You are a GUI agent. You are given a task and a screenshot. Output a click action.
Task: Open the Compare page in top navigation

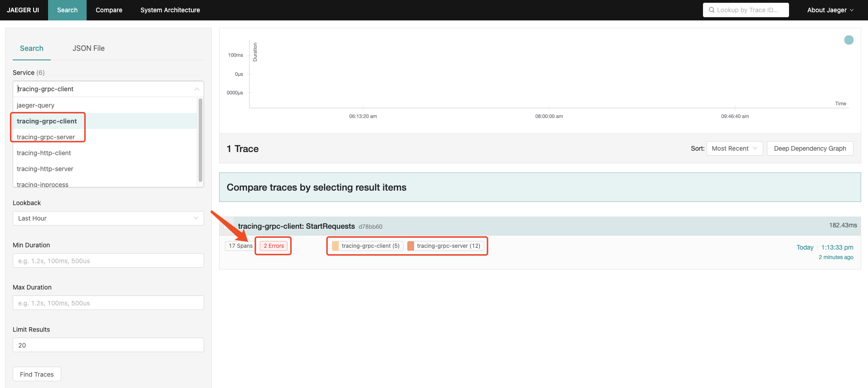(x=109, y=10)
